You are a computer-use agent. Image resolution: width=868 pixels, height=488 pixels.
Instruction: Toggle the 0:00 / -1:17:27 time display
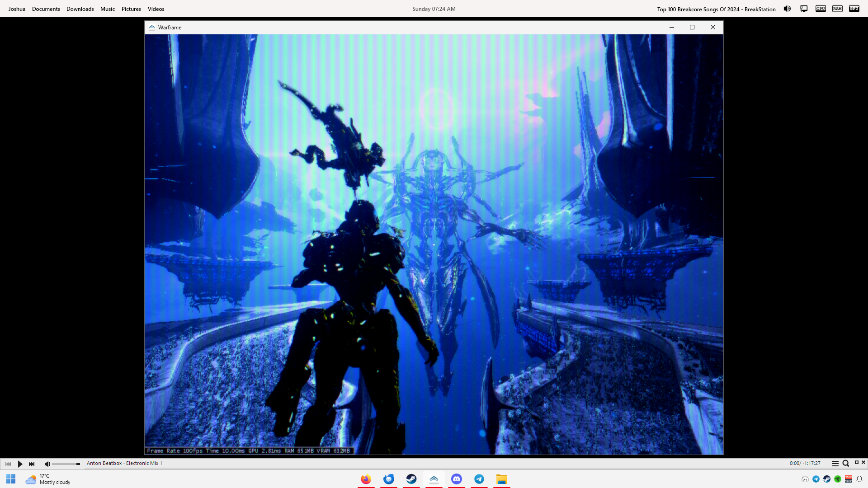(805, 463)
